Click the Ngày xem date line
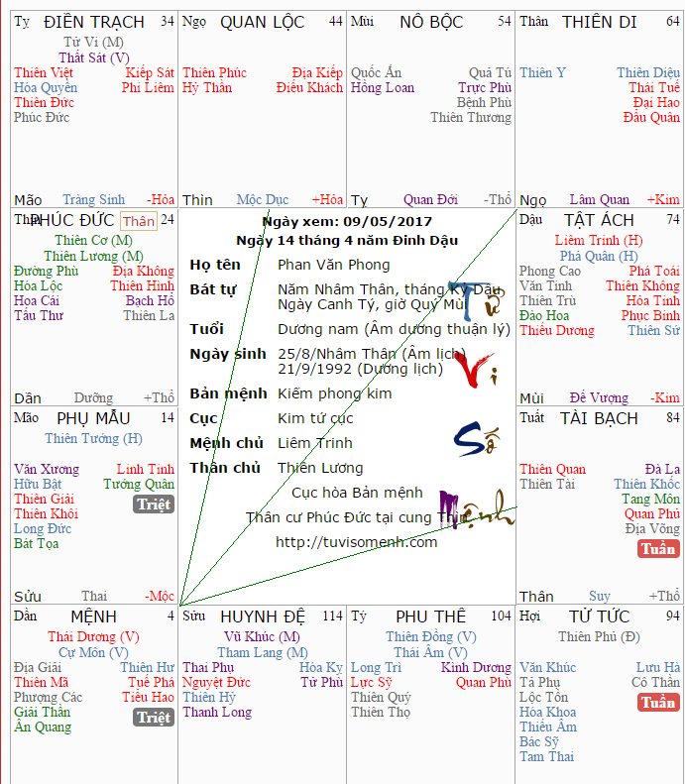 click(x=347, y=222)
